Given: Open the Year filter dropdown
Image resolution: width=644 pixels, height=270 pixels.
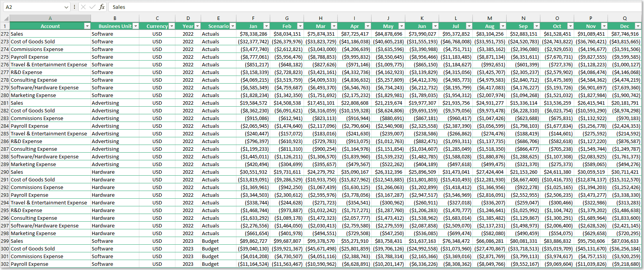Looking at the screenshot, I should point(197,26).
